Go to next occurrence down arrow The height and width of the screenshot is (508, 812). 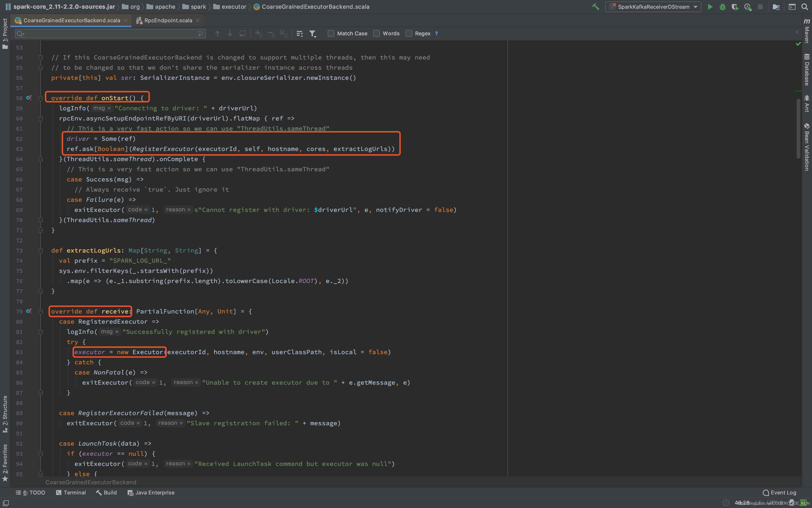pos(230,34)
